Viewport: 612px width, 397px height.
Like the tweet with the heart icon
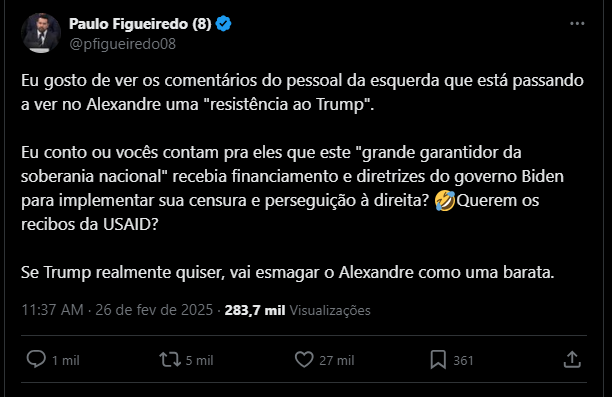point(304,360)
